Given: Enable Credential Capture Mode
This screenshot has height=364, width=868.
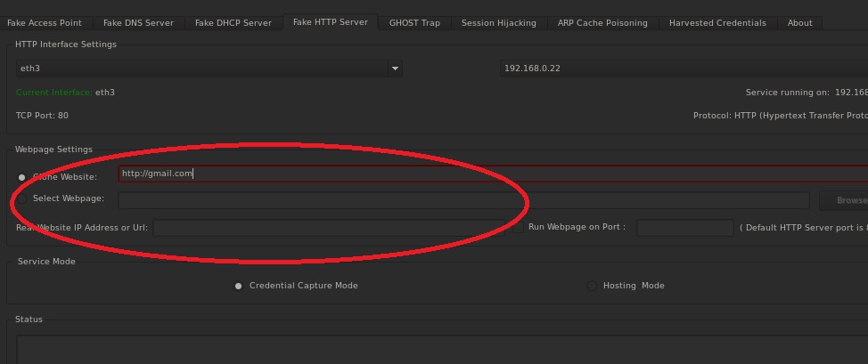Looking at the screenshot, I should click(238, 286).
